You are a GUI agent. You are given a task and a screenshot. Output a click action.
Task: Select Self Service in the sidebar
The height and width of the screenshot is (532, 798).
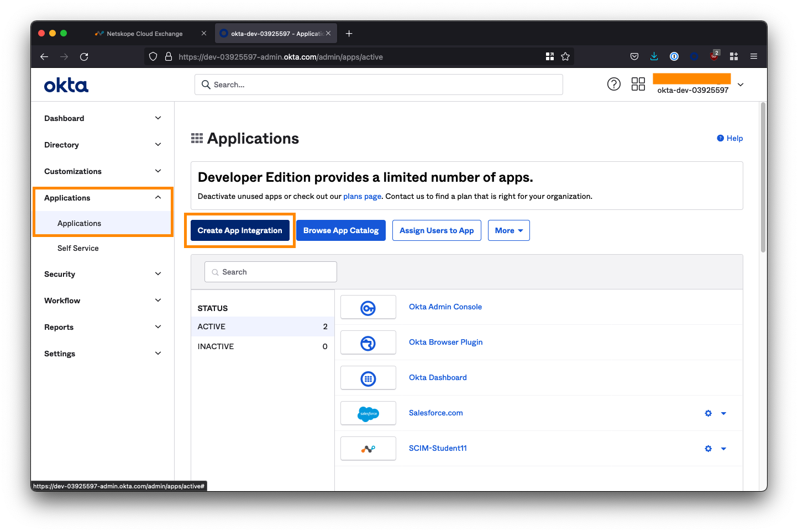point(78,248)
